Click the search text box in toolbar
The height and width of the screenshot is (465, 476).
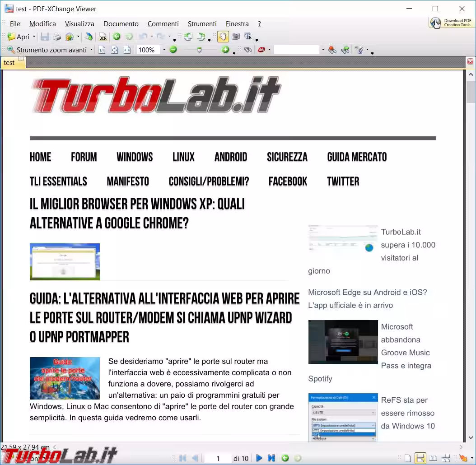pyautogui.click(x=297, y=50)
